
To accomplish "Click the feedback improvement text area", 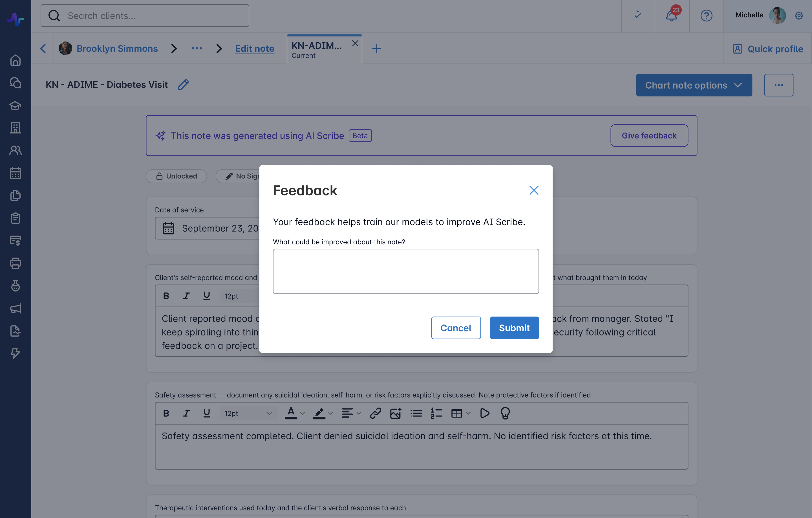I will click(x=406, y=271).
